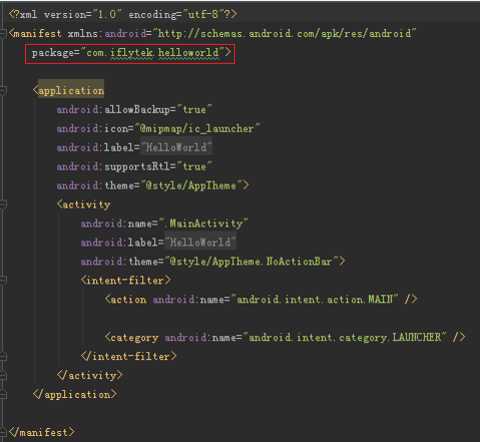This screenshot has width=480, height=442.
Task: Click the com.iflytek.helloworld package value
Action: [153, 52]
